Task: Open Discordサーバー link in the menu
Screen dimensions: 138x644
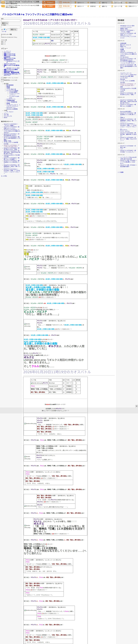Action: click(12, 108)
